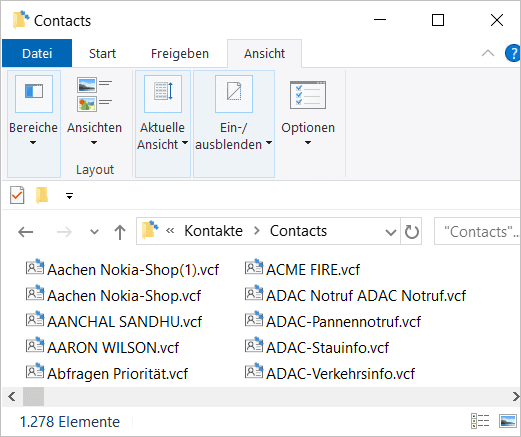This screenshot has width=521, height=437.
Task: Open the Bereiche panes dropdown
Action: click(x=33, y=143)
